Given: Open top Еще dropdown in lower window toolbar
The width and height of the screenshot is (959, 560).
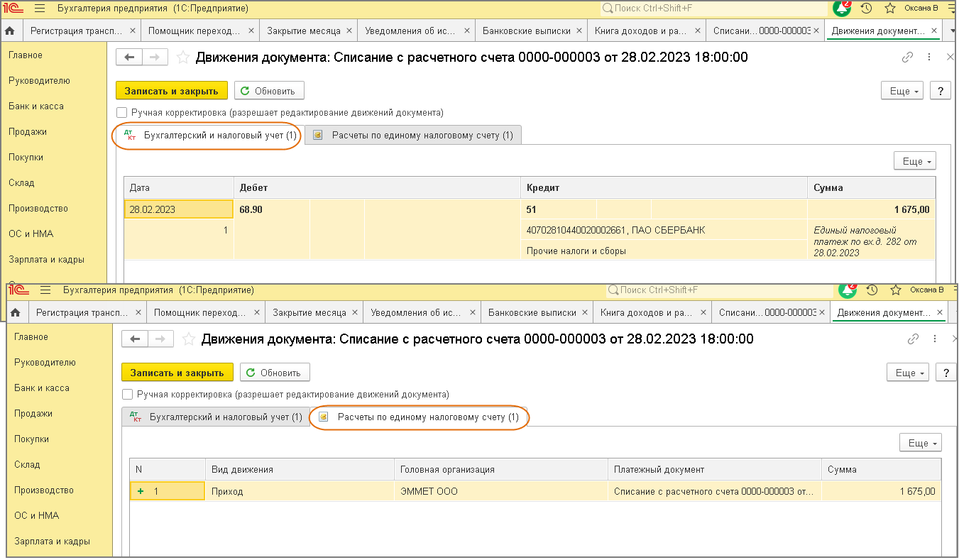Looking at the screenshot, I should 907,373.
